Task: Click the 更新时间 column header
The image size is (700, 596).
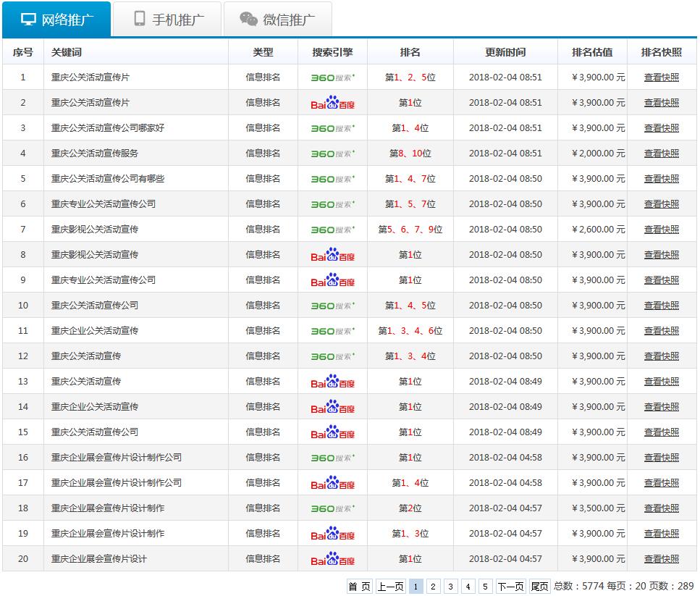Action: 505,52
